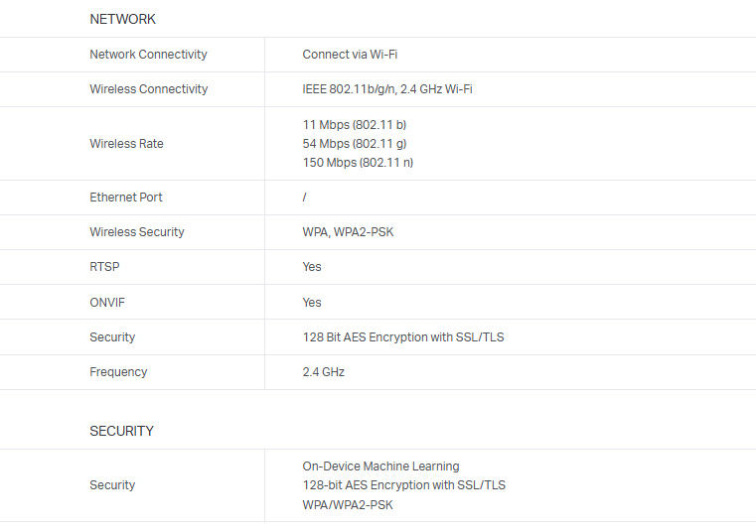
Task: Click the "128 Bit AES Encryption" value under NETWORK
Action: coord(402,337)
